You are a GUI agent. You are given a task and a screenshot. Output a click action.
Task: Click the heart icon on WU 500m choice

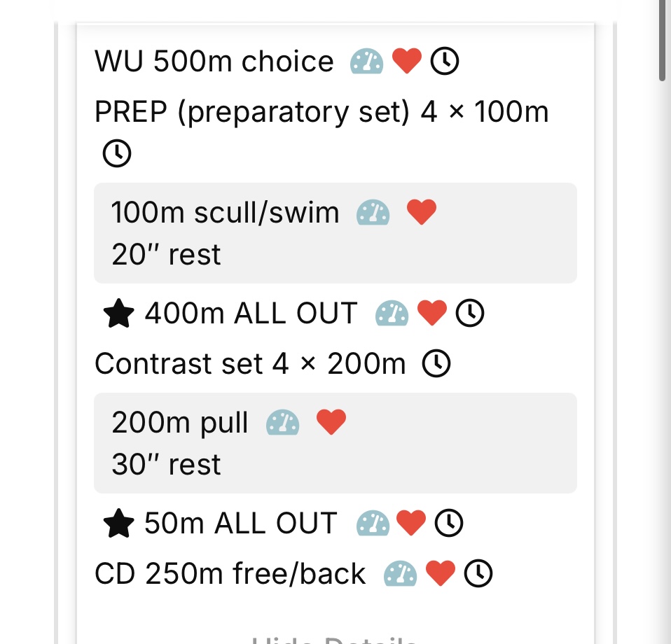(406, 62)
